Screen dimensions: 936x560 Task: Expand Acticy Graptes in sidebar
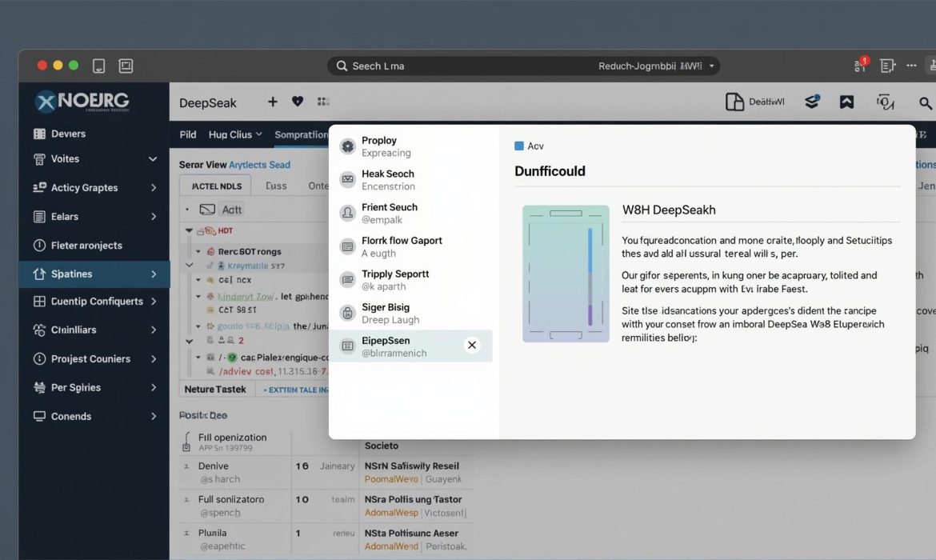94,187
